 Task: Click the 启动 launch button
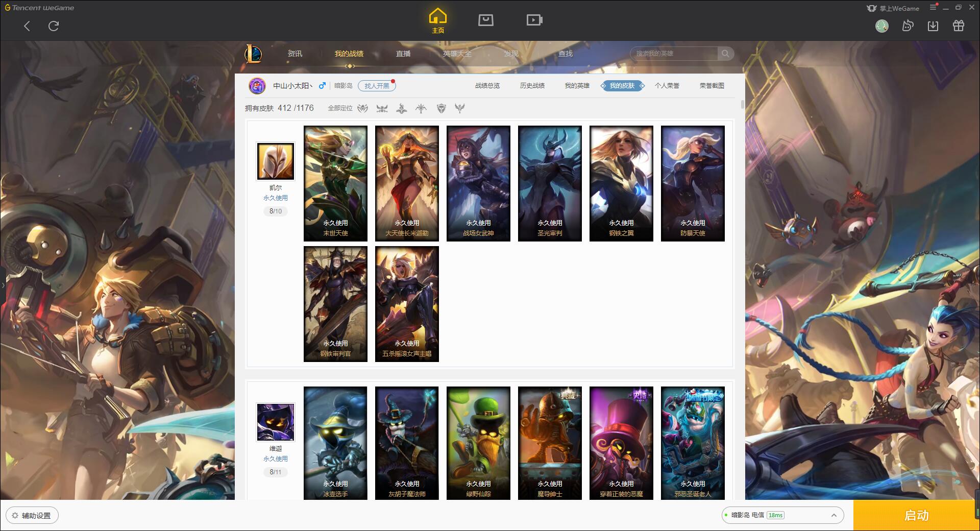[916, 515]
